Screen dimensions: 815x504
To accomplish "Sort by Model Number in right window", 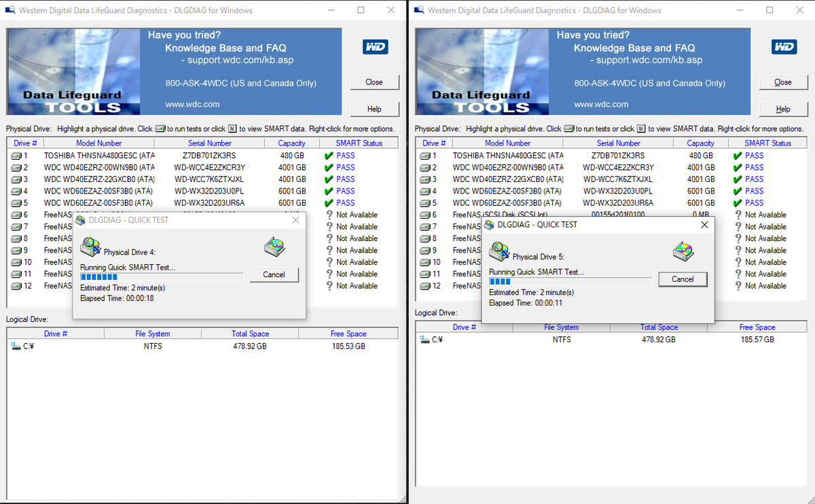I will tap(507, 143).
